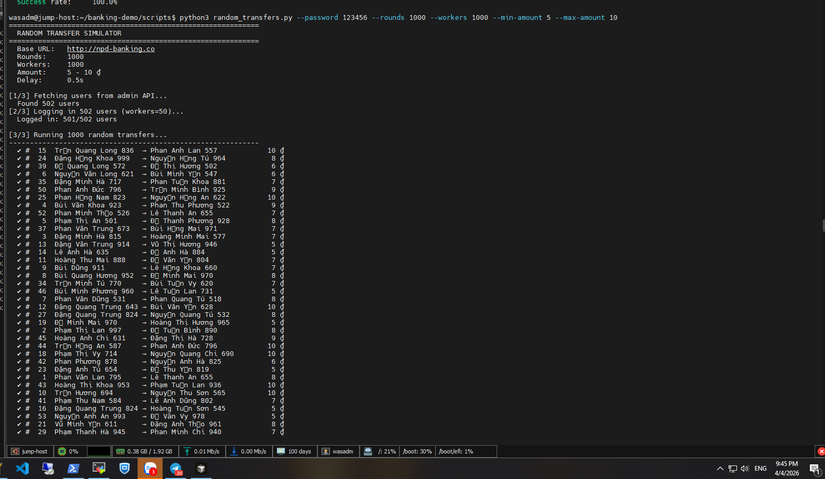
Task: Open the PowerShell taskbar icon
Action: tap(73, 468)
